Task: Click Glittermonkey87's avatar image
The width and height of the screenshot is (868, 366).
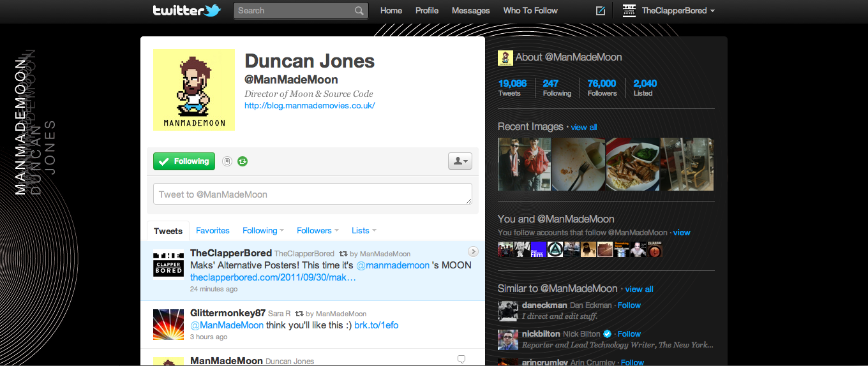Action: [168, 325]
